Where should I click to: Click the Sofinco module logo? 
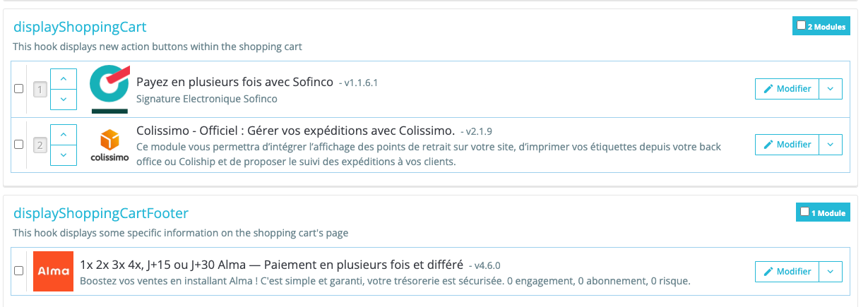click(109, 89)
